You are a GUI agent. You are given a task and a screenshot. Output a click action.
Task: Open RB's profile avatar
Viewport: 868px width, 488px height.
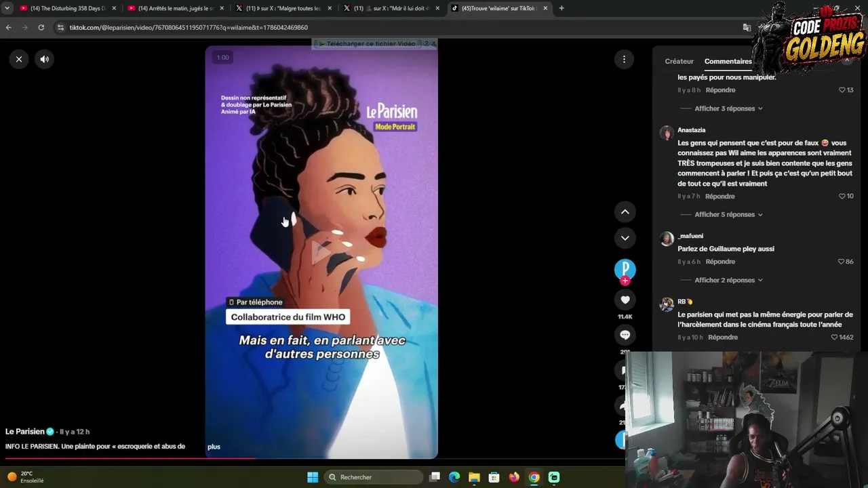coord(667,304)
